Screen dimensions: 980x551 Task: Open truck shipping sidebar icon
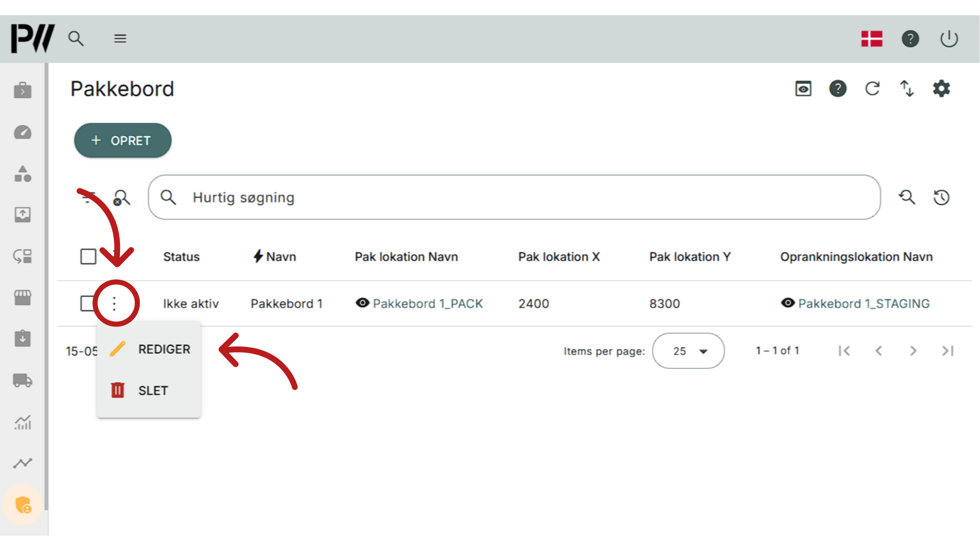22,381
